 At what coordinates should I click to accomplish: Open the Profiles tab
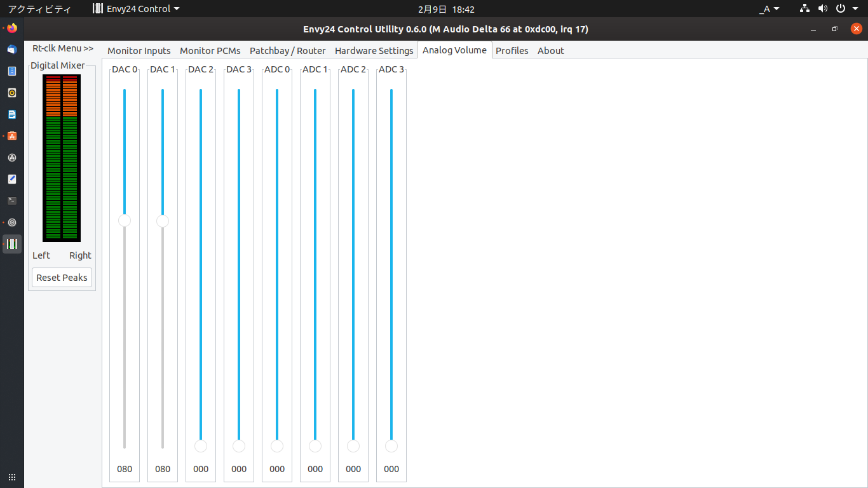point(512,51)
